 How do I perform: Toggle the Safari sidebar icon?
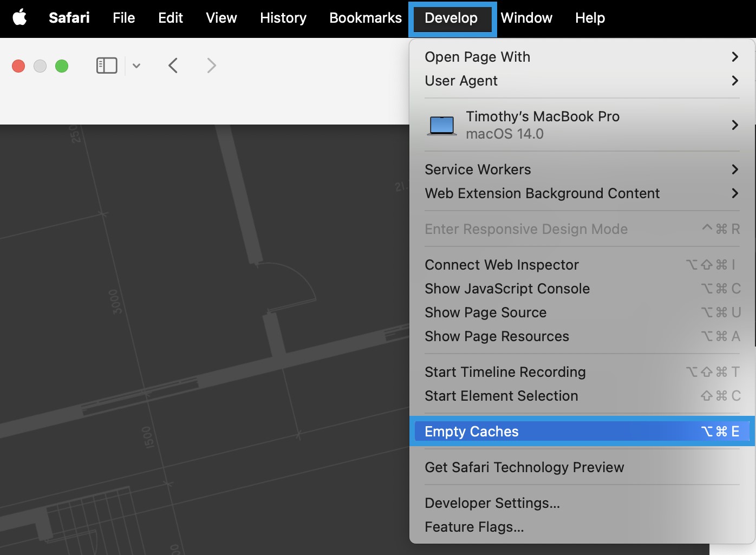(107, 66)
